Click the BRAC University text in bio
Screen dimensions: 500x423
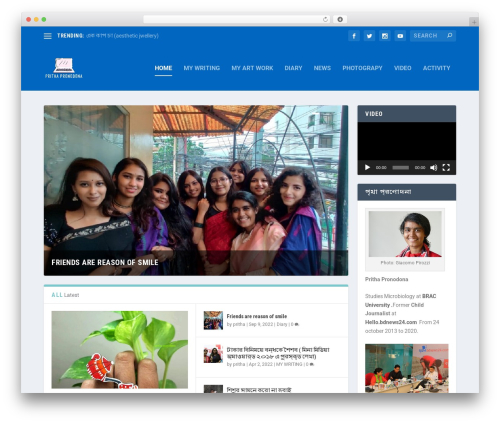coord(401,300)
